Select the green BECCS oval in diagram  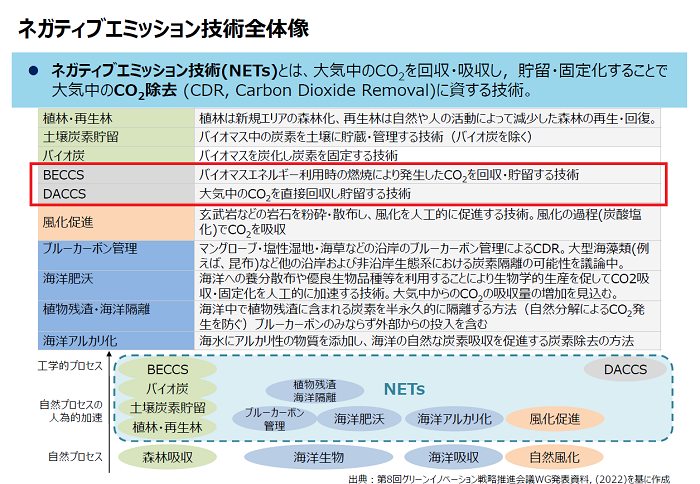(x=167, y=370)
